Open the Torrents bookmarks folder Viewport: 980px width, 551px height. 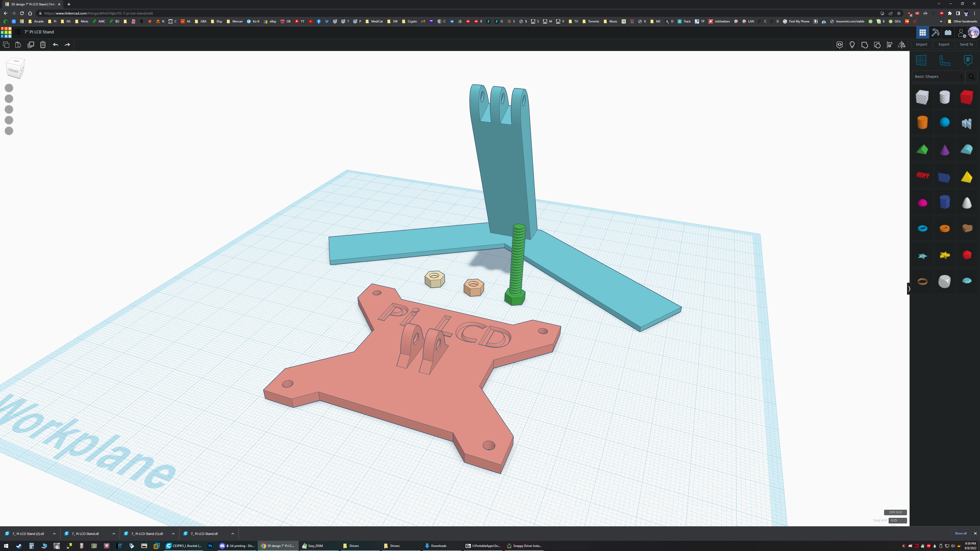pos(591,21)
